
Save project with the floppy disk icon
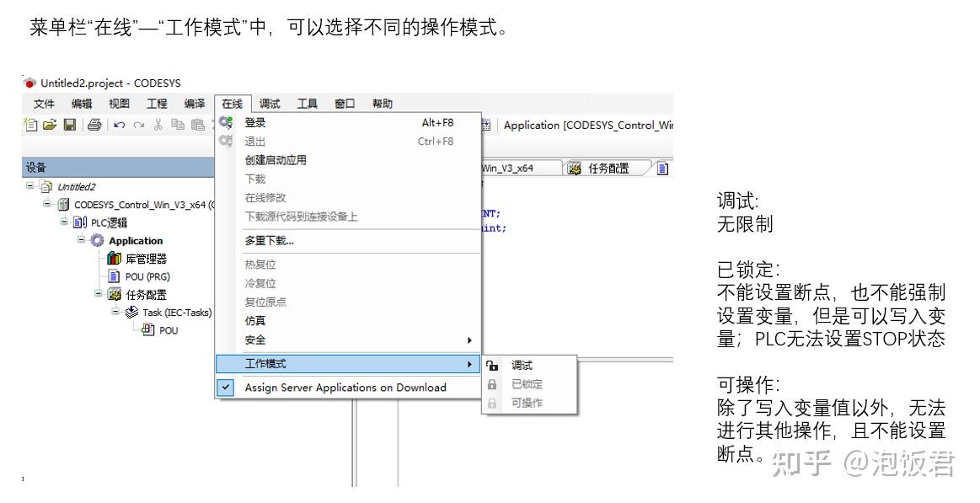70,125
